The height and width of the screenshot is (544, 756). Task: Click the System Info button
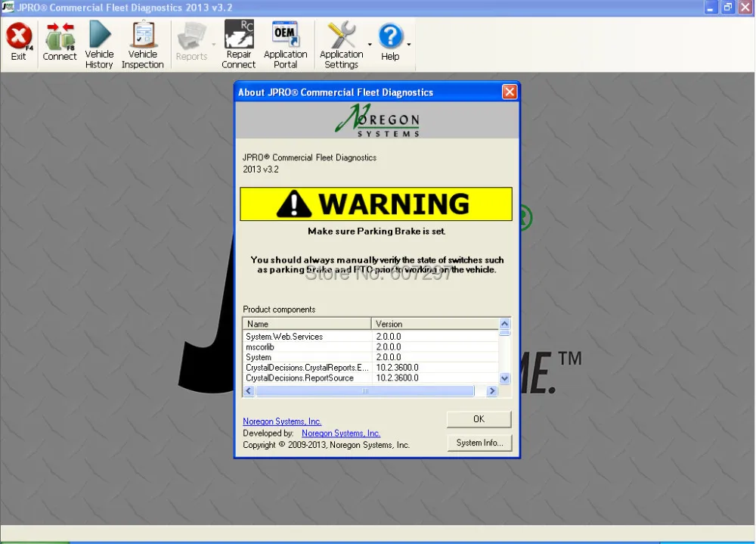[480, 443]
